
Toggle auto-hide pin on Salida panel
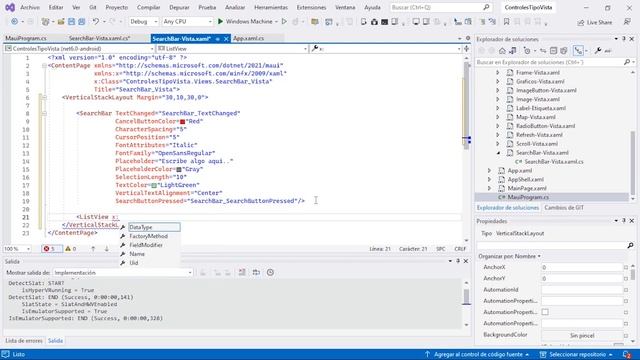458,261
